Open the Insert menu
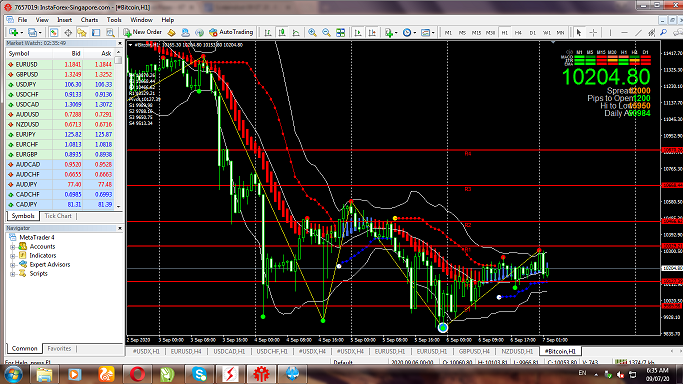The height and width of the screenshot is (384, 683). click(64, 20)
